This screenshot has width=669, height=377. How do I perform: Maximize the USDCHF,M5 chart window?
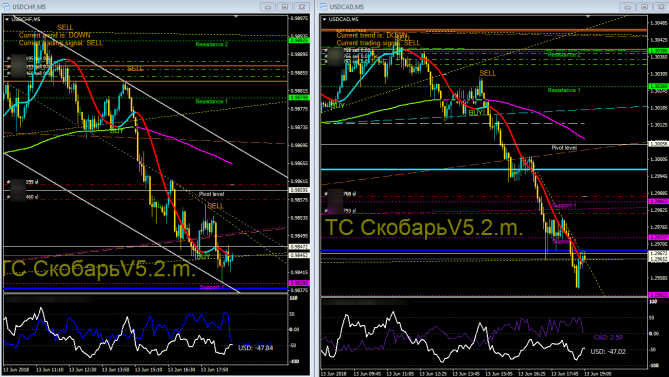(285, 7)
